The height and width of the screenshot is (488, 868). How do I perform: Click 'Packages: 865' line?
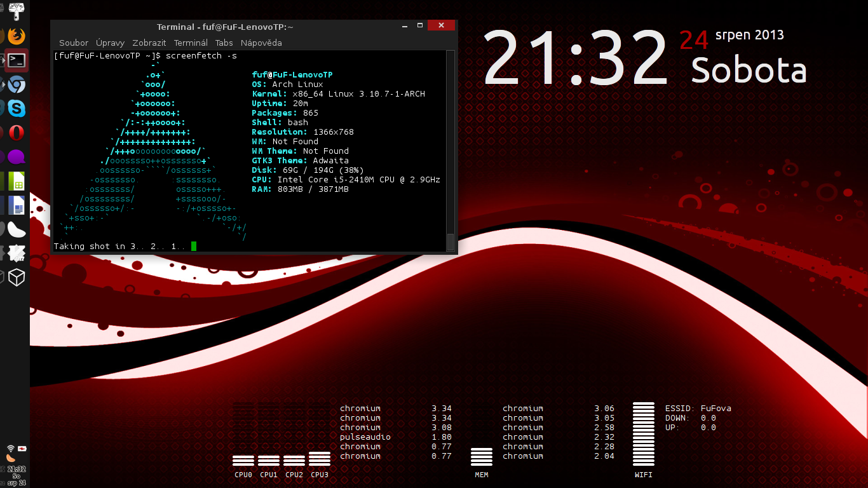pos(285,113)
